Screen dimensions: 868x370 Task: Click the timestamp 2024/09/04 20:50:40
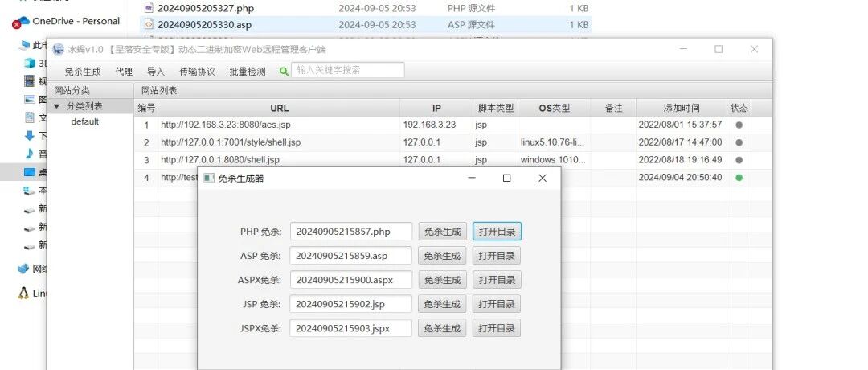(681, 178)
